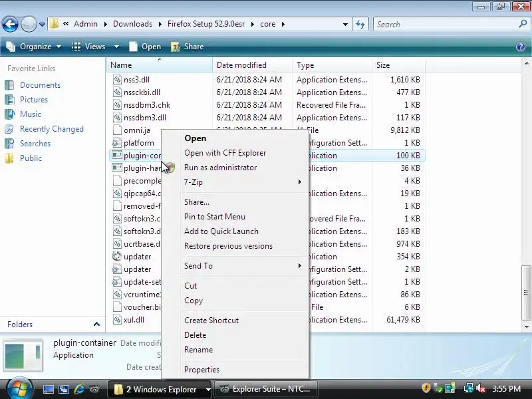The height and width of the screenshot is (399, 532).
Task: Click inside the Search input field
Action: (446, 25)
